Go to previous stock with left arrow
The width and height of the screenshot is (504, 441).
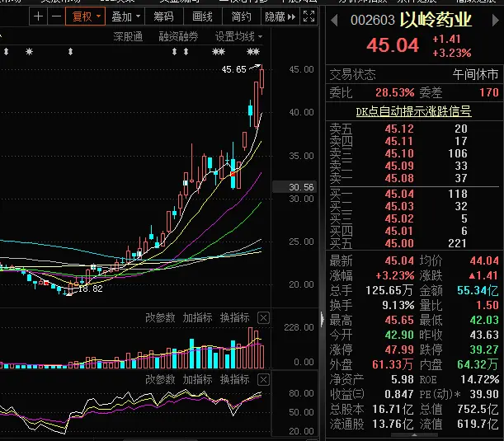334,21
